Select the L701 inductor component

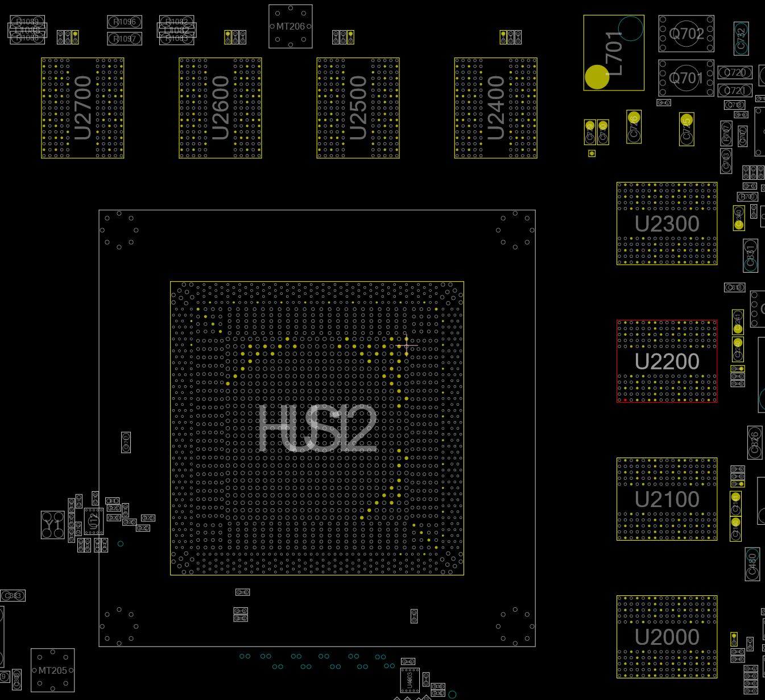tap(613, 51)
